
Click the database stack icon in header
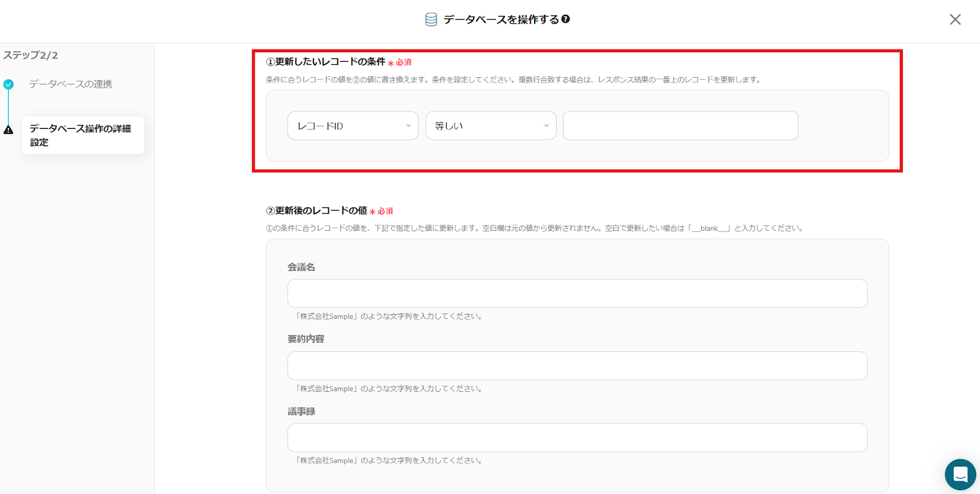[431, 20]
